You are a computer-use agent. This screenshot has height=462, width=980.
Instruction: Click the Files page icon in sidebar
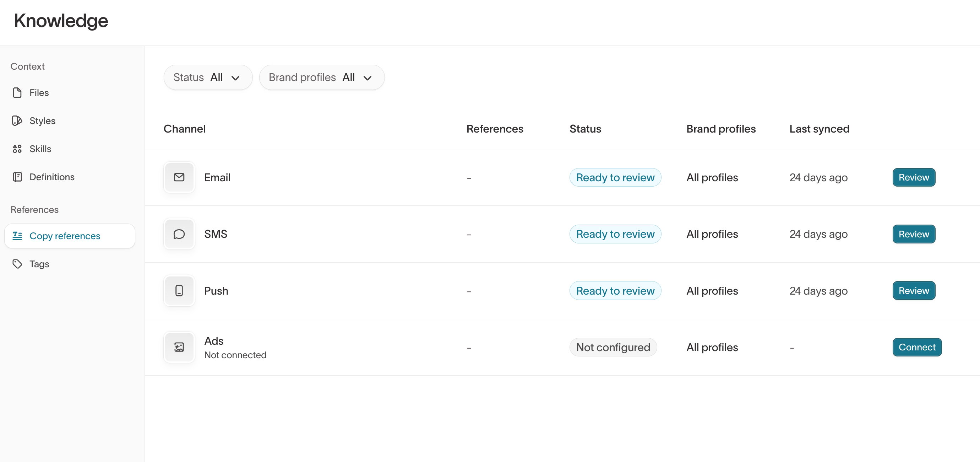pos(17,92)
